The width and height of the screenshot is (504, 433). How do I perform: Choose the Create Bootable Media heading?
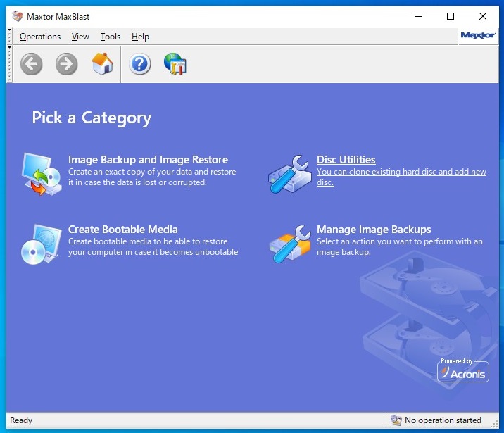122,230
